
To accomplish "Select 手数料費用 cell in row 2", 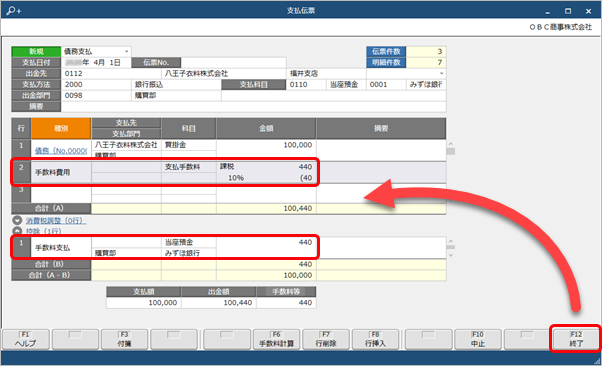I will pyautogui.click(x=61, y=172).
